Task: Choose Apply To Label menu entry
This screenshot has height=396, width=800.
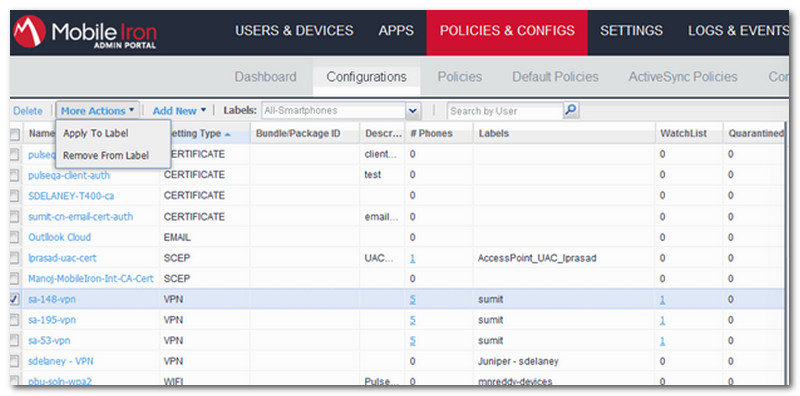Action: click(x=95, y=133)
